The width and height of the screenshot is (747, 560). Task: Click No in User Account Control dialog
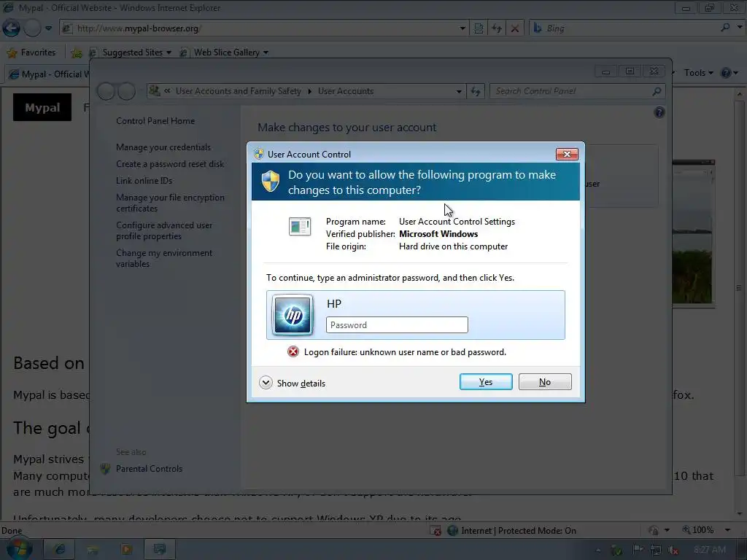tap(544, 382)
